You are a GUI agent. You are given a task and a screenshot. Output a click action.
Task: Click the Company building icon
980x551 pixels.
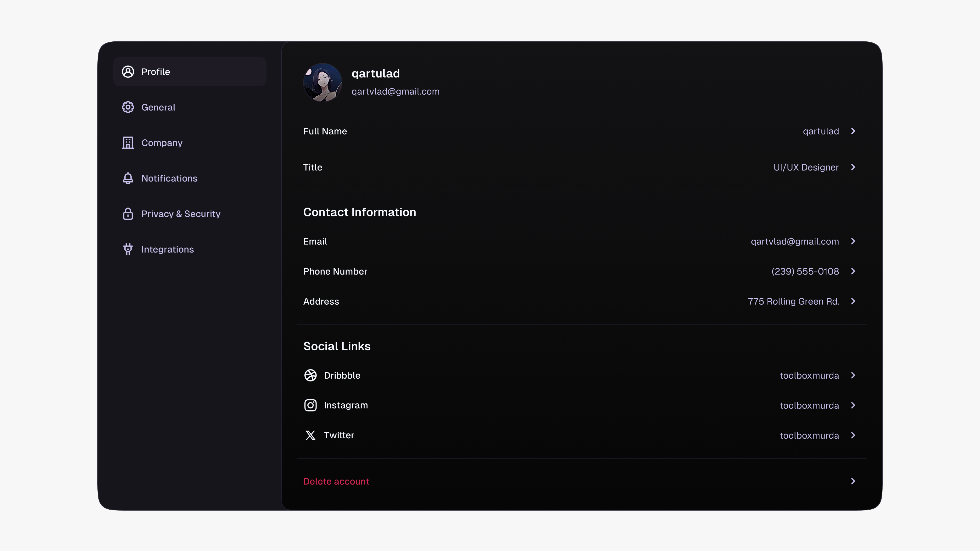128,143
